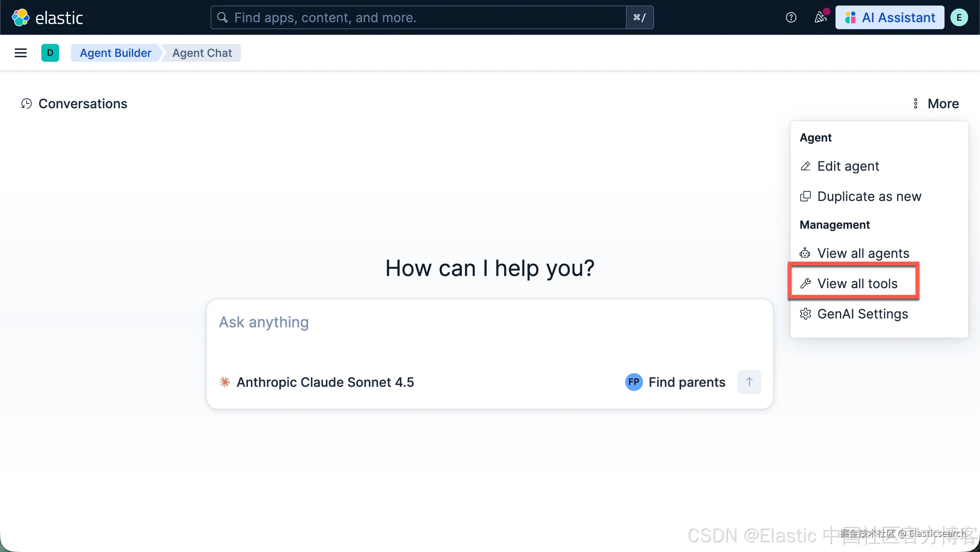Choose Duplicate as new
The width and height of the screenshot is (980, 552).
[x=869, y=197]
